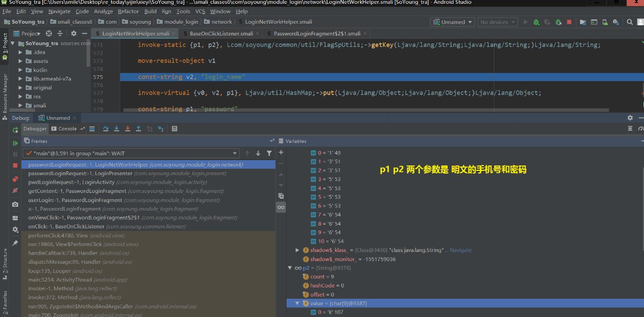Expand the shadow$_klass_ variable node

(297, 250)
